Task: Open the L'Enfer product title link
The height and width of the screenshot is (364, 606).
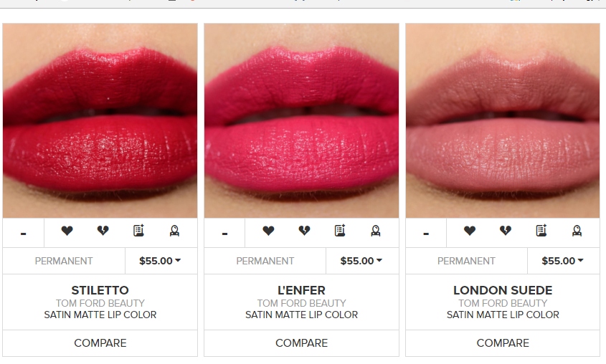Action: tap(301, 290)
